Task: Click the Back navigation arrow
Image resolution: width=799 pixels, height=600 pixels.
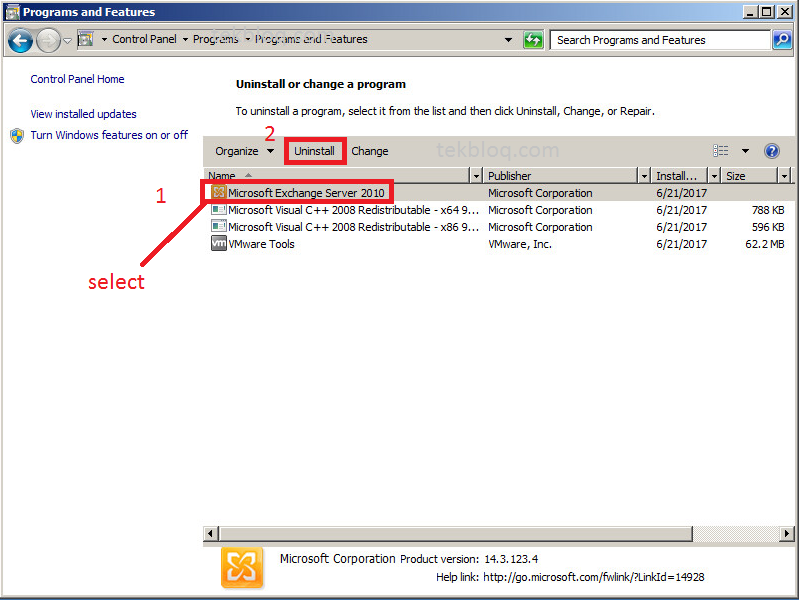Action: (x=20, y=40)
